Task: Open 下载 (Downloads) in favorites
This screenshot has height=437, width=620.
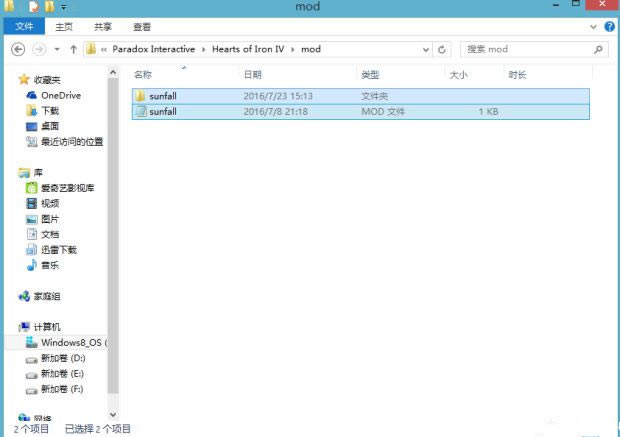Action: pyautogui.click(x=49, y=111)
